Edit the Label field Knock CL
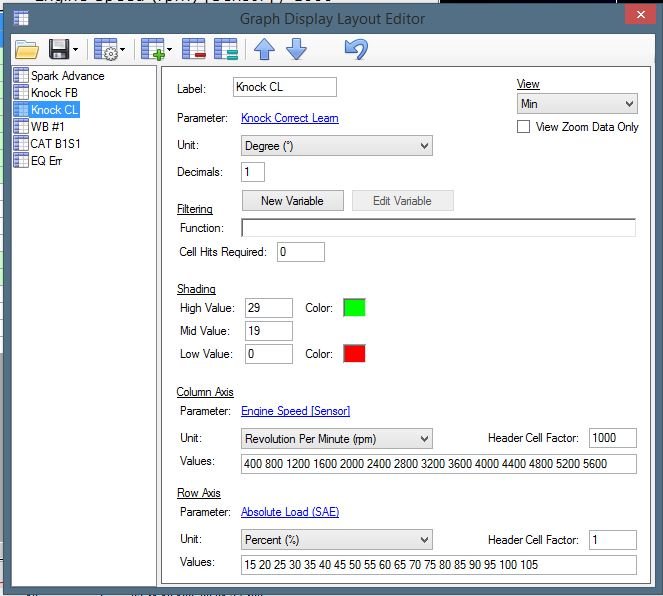Screen dimensions: 663x596 pyautogui.click(x=285, y=87)
